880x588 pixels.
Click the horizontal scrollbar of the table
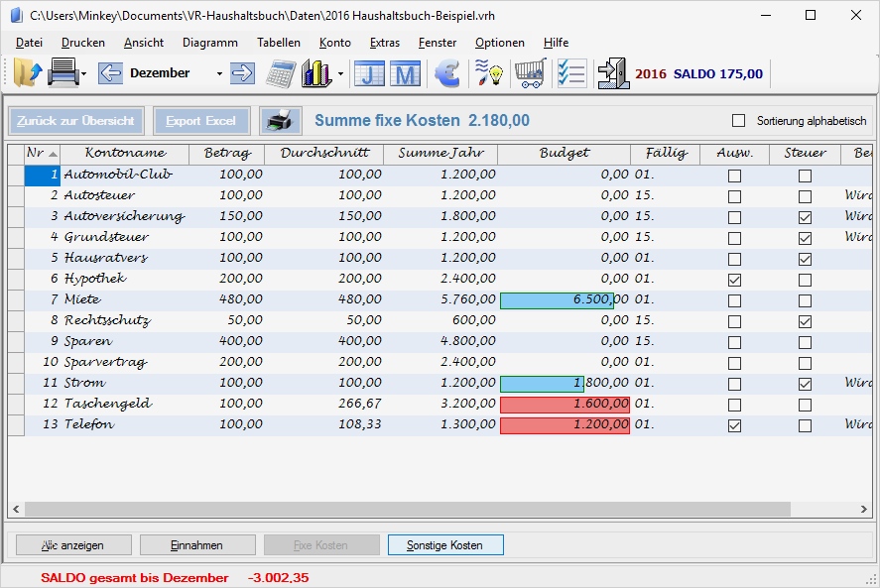(x=407, y=509)
